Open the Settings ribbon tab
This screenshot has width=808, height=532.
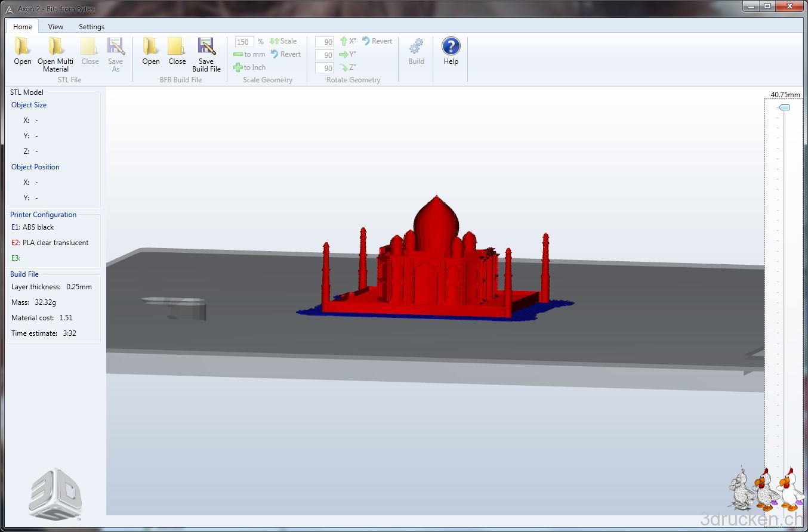91,26
